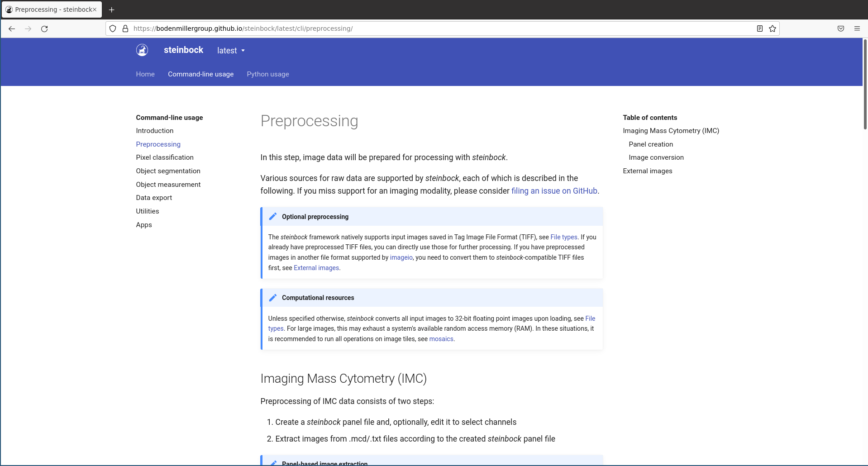The width and height of the screenshot is (868, 466).
Task: Click the shield tracking protection icon
Action: click(112, 28)
